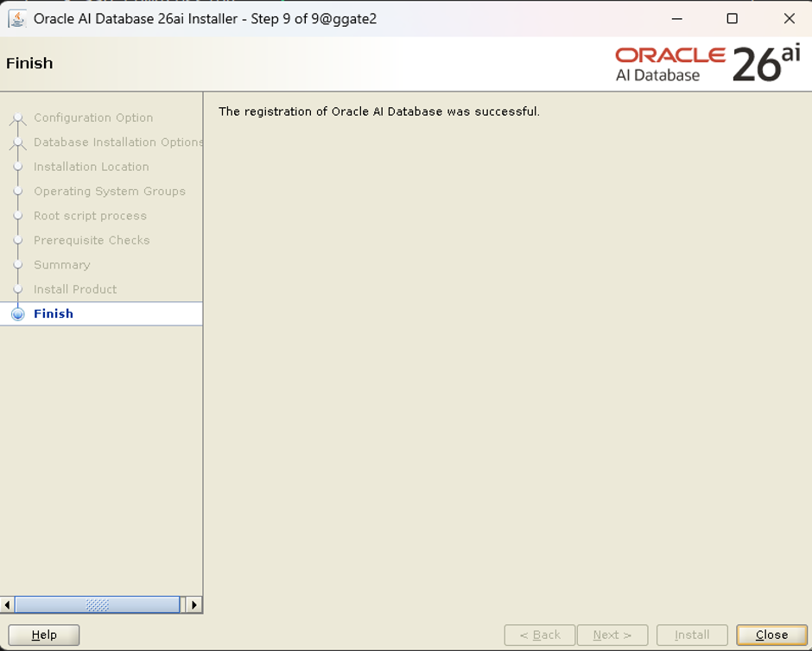Click the registration successful message text

pyautogui.click(x=379, y=111)
